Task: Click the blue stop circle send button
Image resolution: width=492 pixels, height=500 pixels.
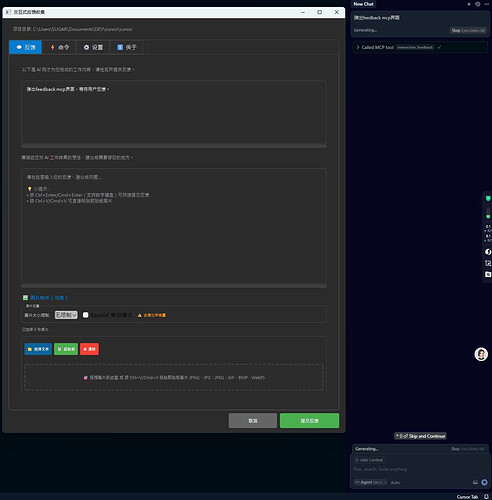Action: pos(484,482)
